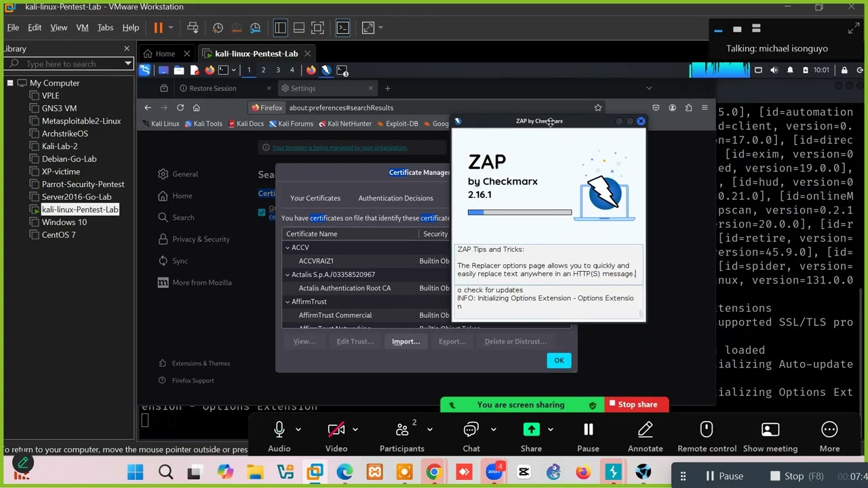The height and width of the screenshot is (488, 868).
Task: Toggle the Windows 10 checkbox
Action: tap(35, 222)
